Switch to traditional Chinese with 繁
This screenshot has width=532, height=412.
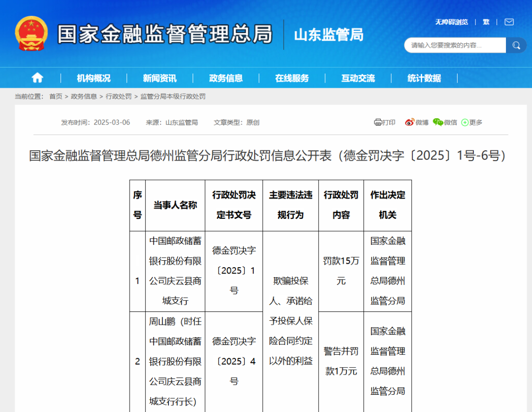coord(486,22)
